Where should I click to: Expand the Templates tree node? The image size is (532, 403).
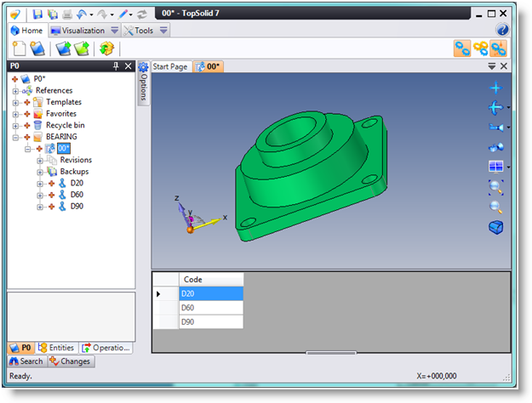click(x=15, y=102)
